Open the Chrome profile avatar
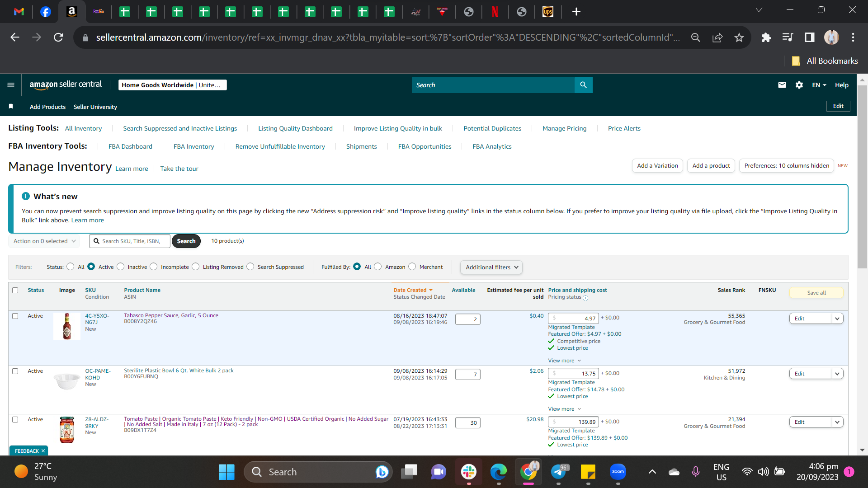Viewport: 868px width, 488px height. [x=831, y=38]
